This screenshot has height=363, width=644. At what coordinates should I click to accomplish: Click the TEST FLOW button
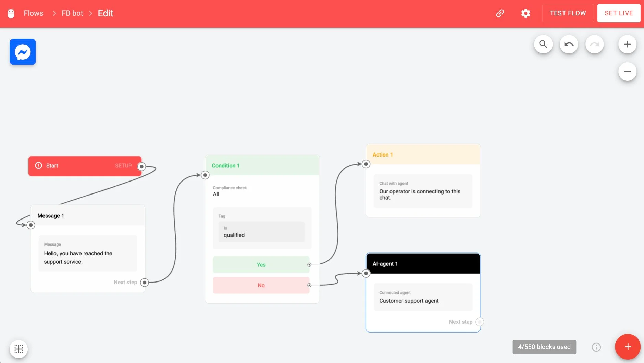pos(568,13)
